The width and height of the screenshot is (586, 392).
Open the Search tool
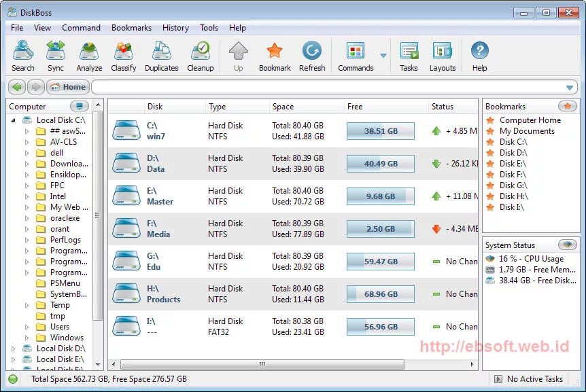coord(23,56)
